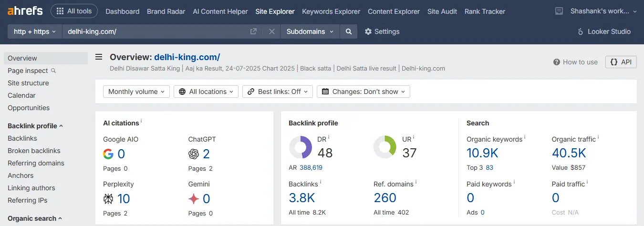Open Anchors in sidebar
Viewport: 644px width, 226px height.
(21, 175)
